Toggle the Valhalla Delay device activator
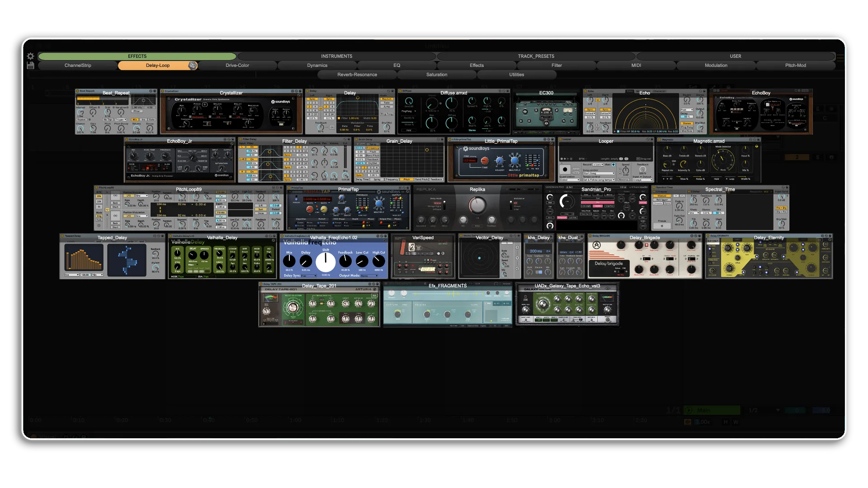 click(x=170, y=236)
